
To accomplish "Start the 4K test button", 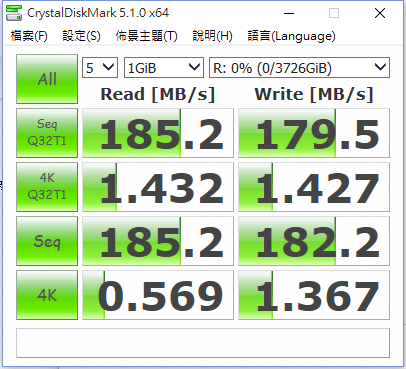I will click(47, 295).
